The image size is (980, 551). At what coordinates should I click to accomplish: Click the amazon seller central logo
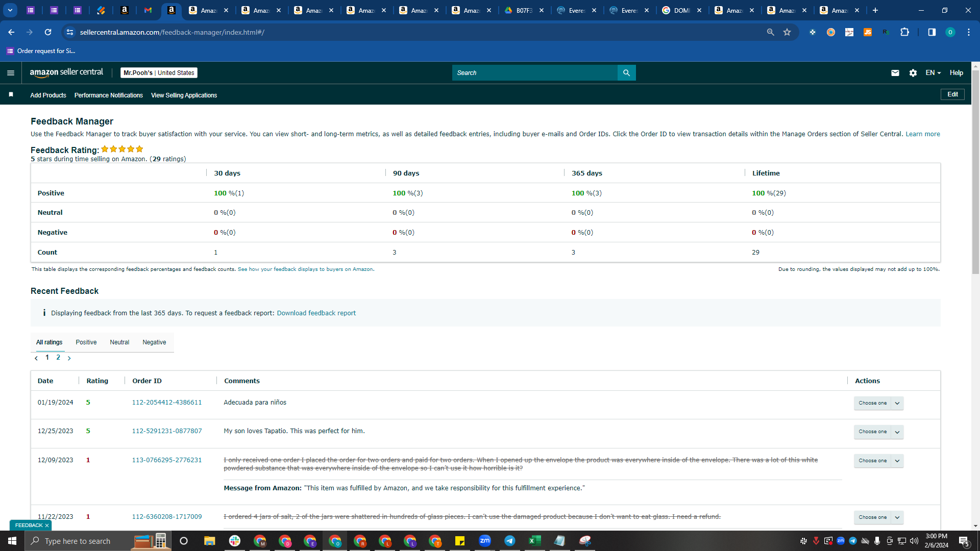coord(66,72)
